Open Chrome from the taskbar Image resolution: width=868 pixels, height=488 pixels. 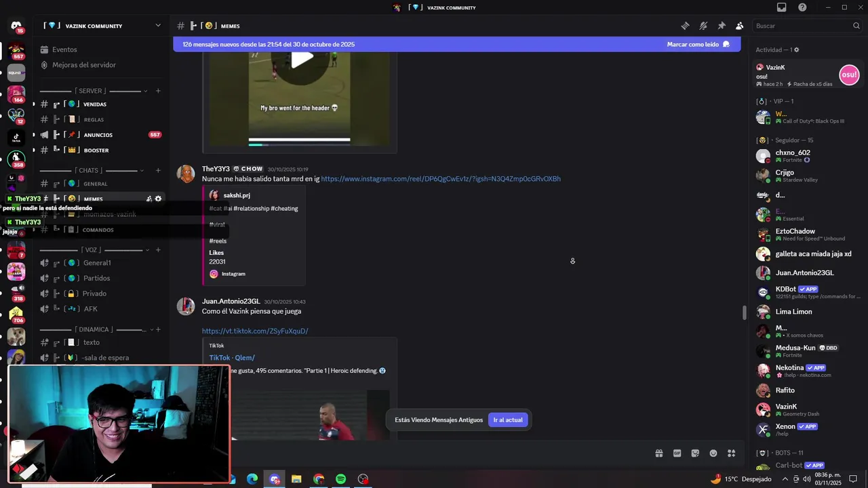319,479
